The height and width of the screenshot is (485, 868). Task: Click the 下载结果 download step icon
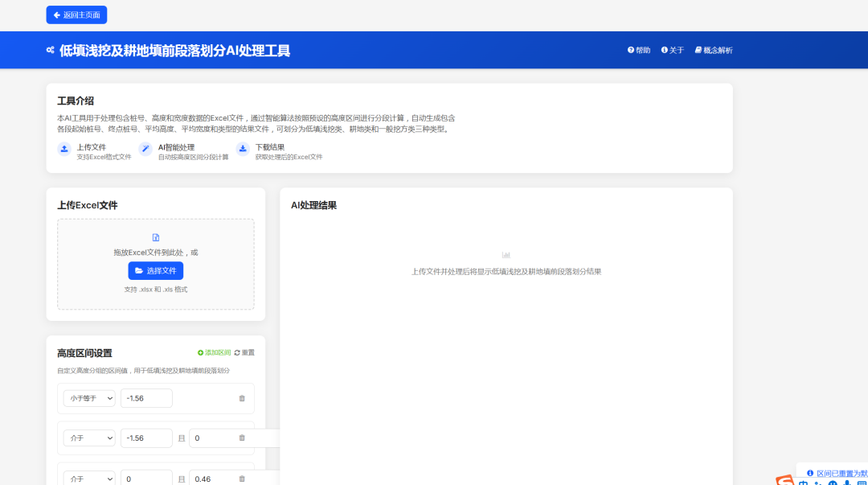tap(243, 149)
